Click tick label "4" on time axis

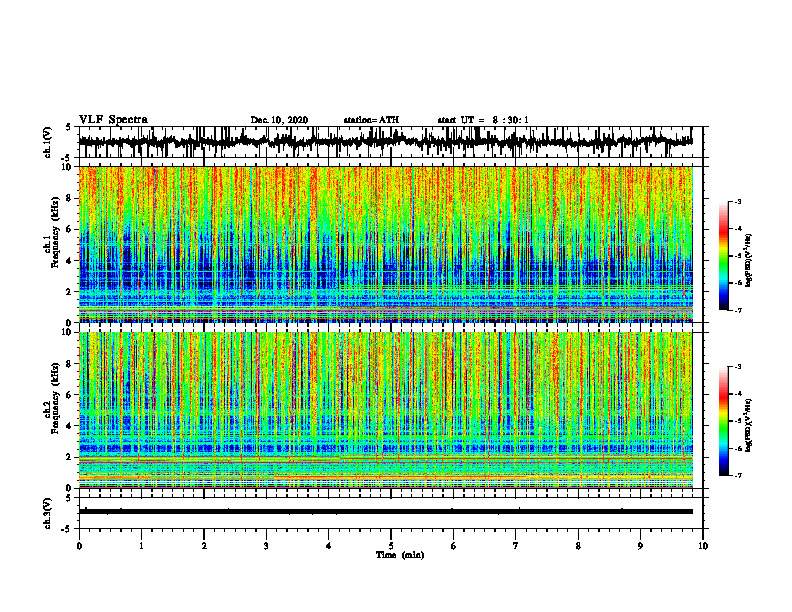[329, 546]
